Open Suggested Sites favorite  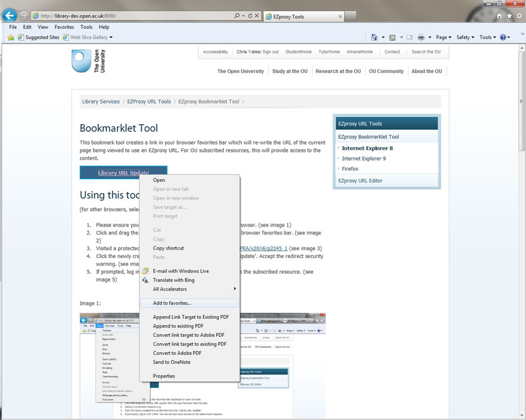coord(39,37)
